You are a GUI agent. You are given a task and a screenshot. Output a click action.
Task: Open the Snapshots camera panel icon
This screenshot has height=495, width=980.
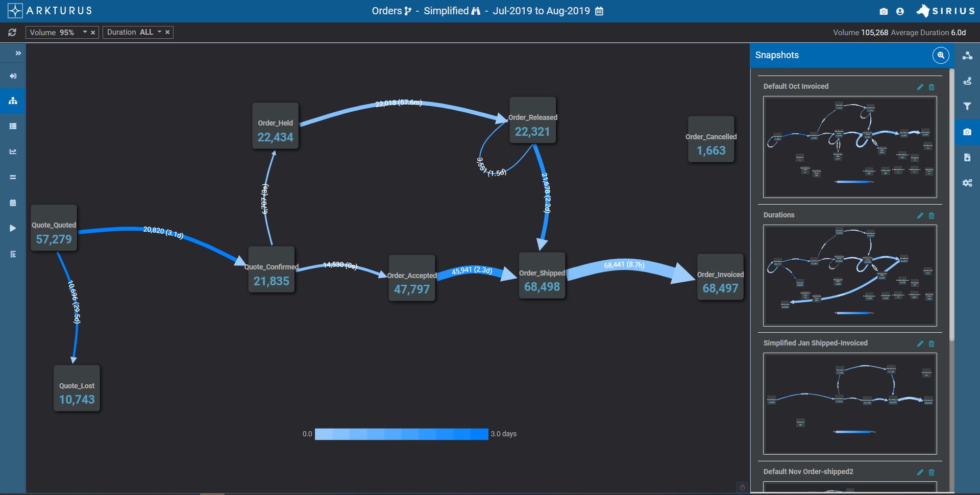coord(967,132)
